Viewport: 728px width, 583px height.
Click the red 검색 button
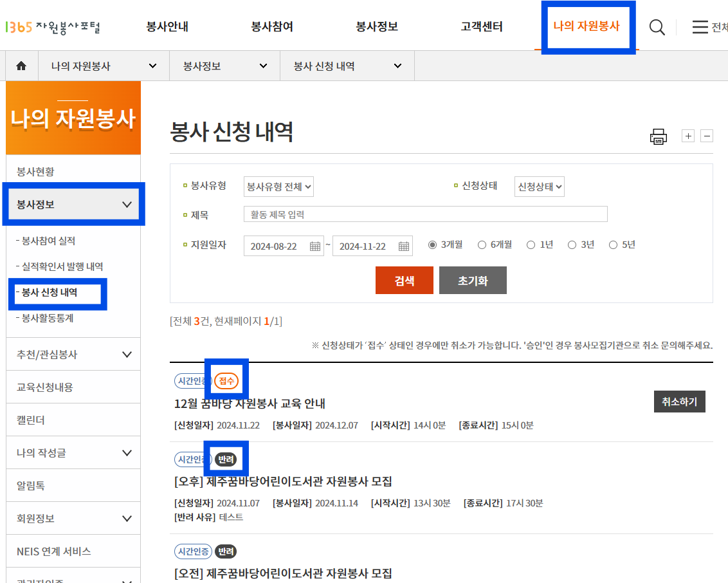pos(405,280)
